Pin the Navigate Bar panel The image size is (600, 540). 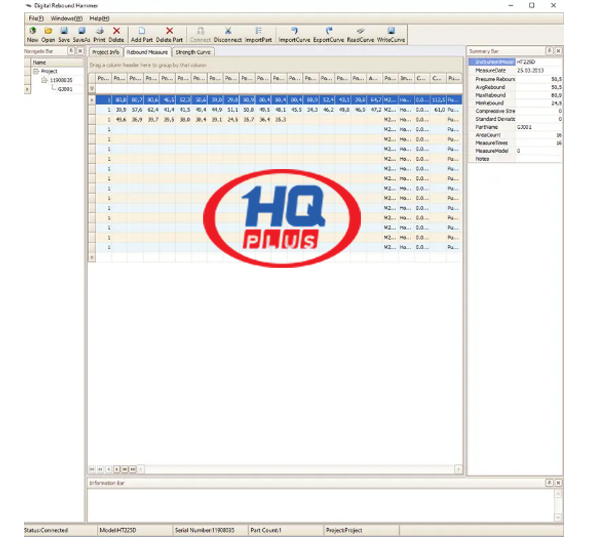point(71,51)
